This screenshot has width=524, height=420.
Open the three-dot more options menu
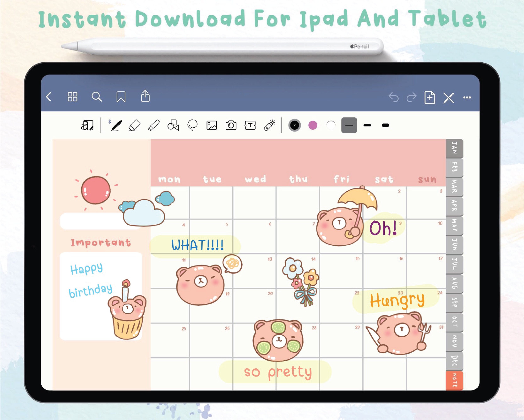click(x=467, y=98)
